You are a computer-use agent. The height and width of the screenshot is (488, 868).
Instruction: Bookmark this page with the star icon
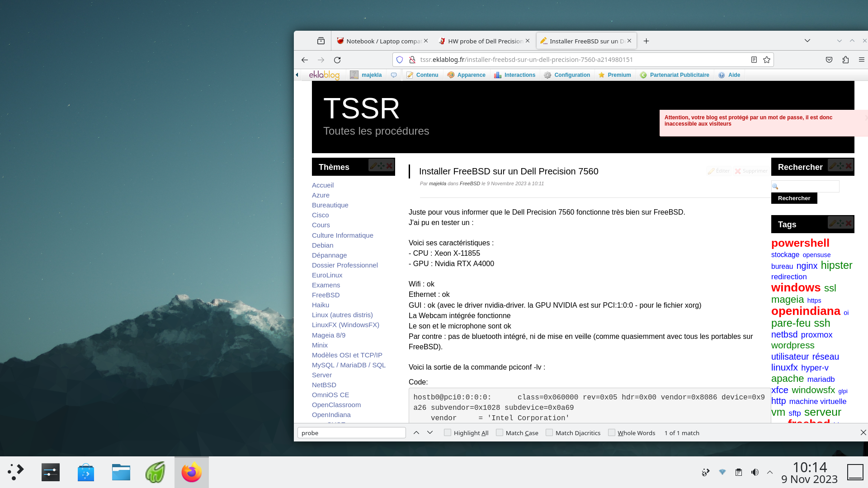(767, 60)
